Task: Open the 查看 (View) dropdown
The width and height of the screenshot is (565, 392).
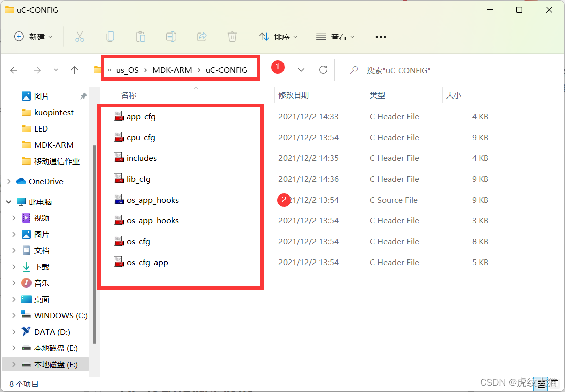Action: tap(335, 37)
